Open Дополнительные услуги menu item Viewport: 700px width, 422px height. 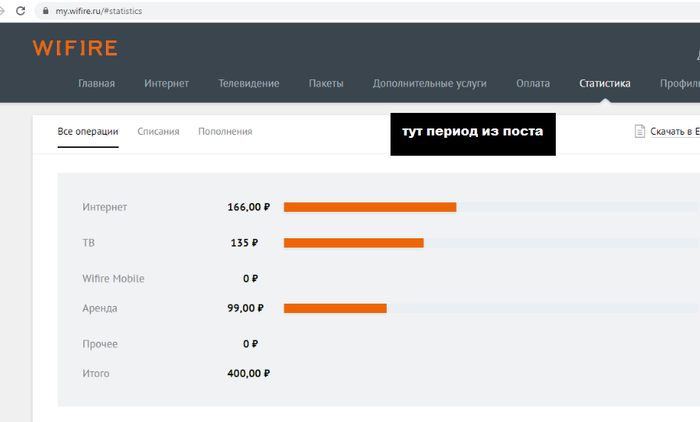[429, 83]
